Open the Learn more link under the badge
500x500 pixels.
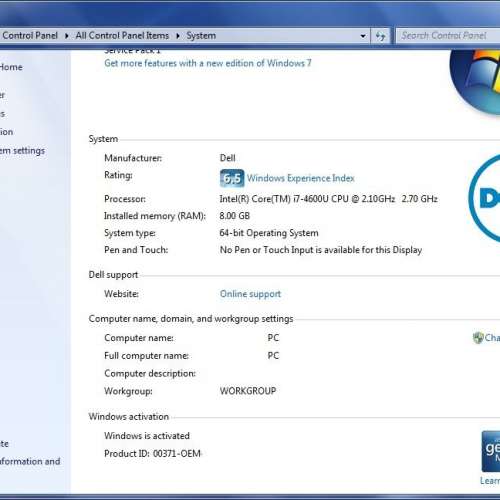pos(490,481)
